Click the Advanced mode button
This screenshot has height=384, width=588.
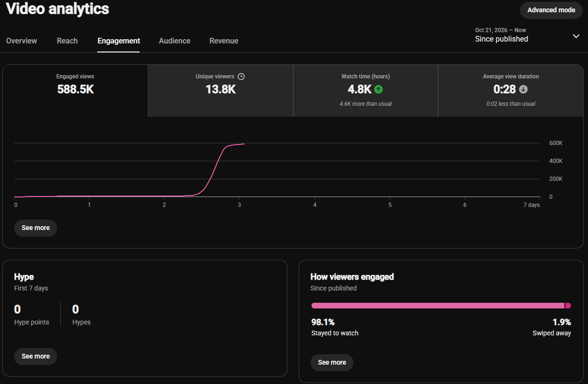click(551, 10)
